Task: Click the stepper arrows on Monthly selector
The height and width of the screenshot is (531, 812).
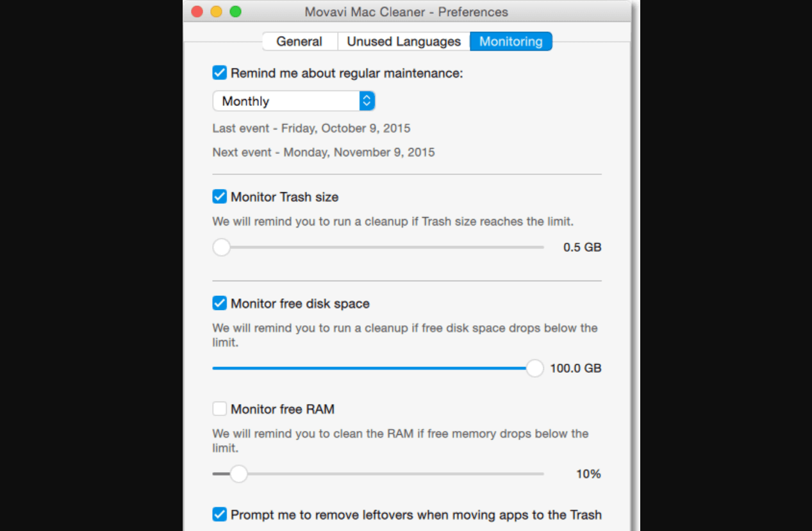Action: 366,101
